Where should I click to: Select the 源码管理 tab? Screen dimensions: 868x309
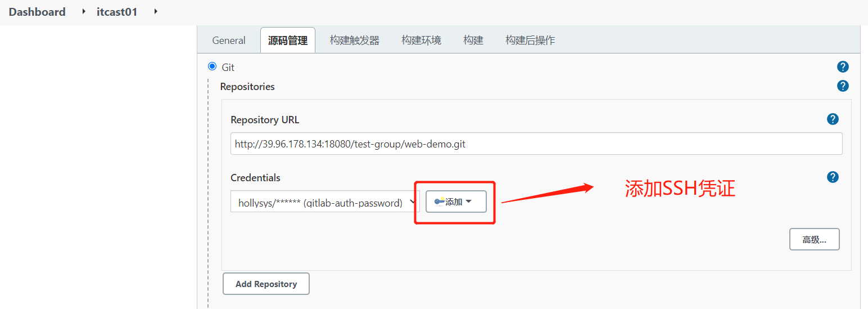(x=288, y=41)
